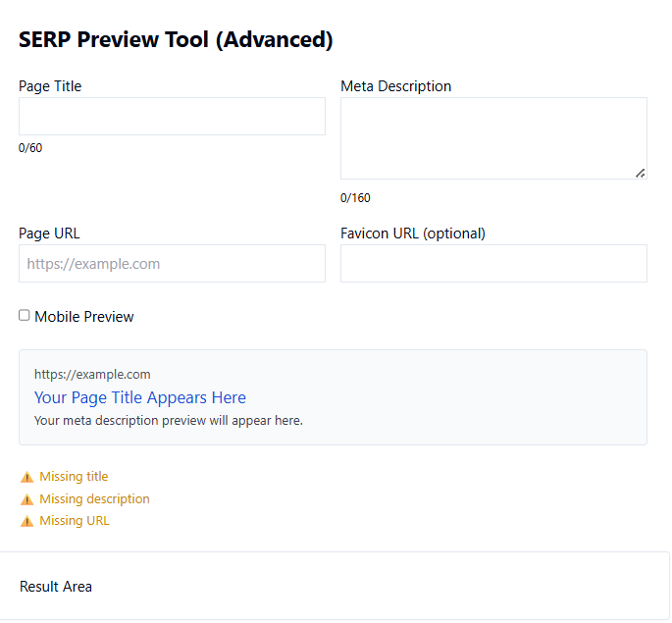Click the warning icon beside Missing URL
The width and height of the screenshot is (672, 623).
click(x=27, y=522)
